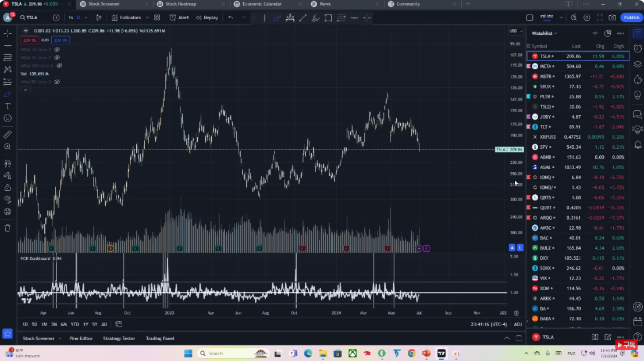Switch to the News browser tab
This screenshot has height=361, width=644.
click(x=325, y=4)
